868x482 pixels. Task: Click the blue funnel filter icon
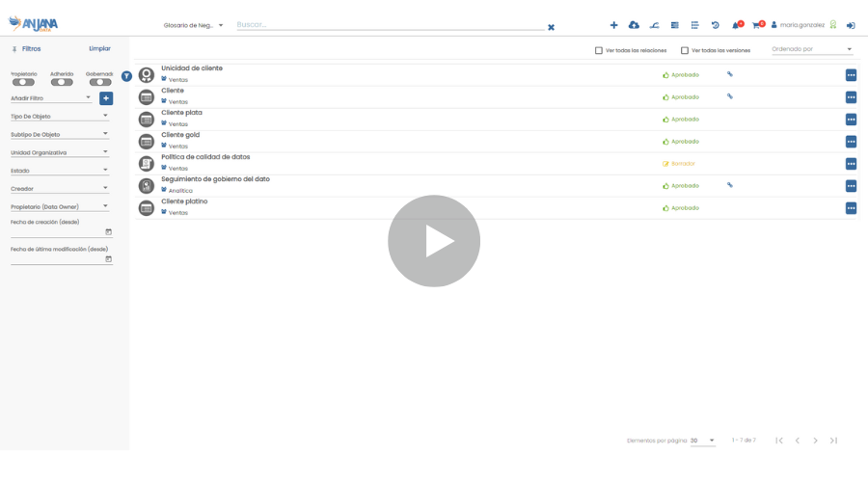tap(126, 76)
